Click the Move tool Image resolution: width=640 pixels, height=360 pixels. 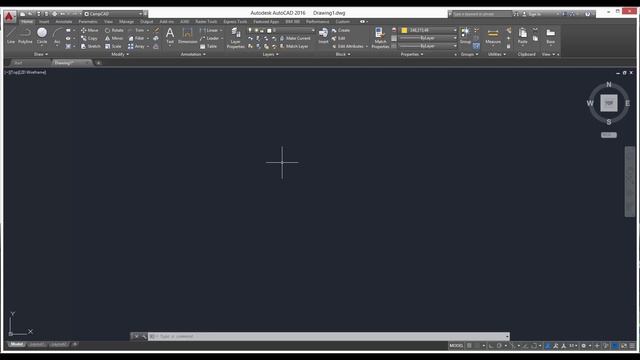[90, 30]
